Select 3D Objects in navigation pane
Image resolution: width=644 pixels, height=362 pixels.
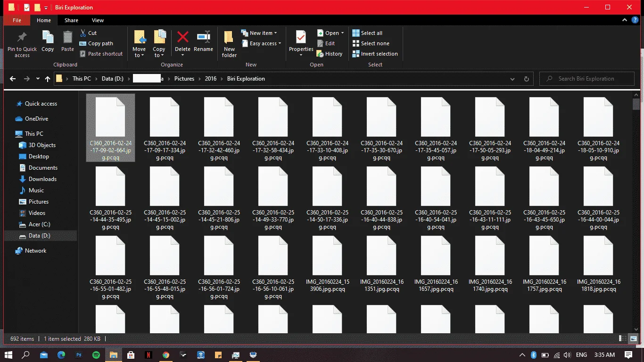coord(42,145)
